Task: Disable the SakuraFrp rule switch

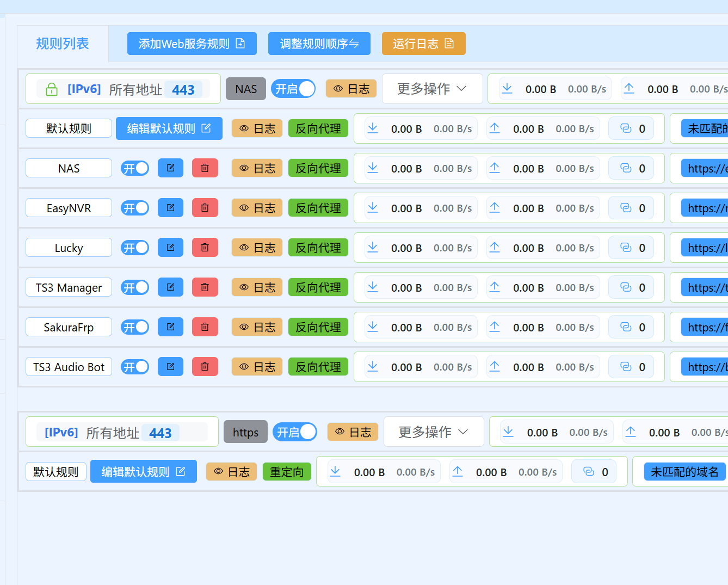Action: point(135,327)
